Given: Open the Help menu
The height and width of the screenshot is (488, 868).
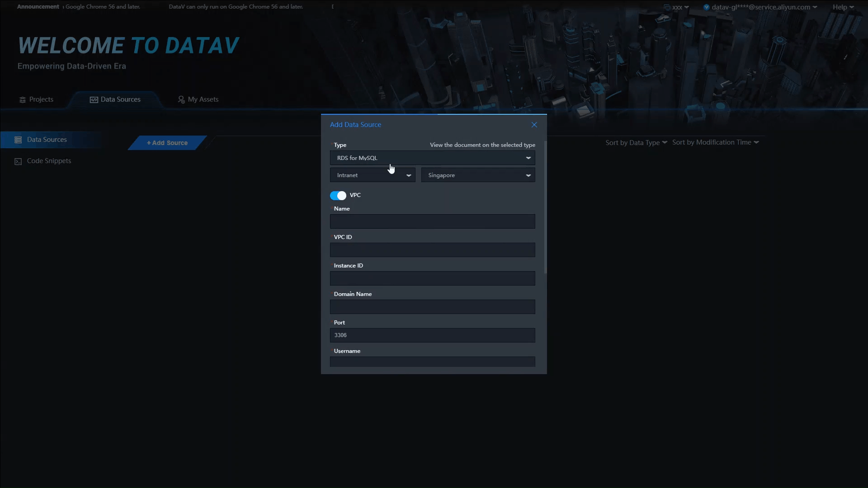Looking at the screenshot, I should tap(843, 7).
